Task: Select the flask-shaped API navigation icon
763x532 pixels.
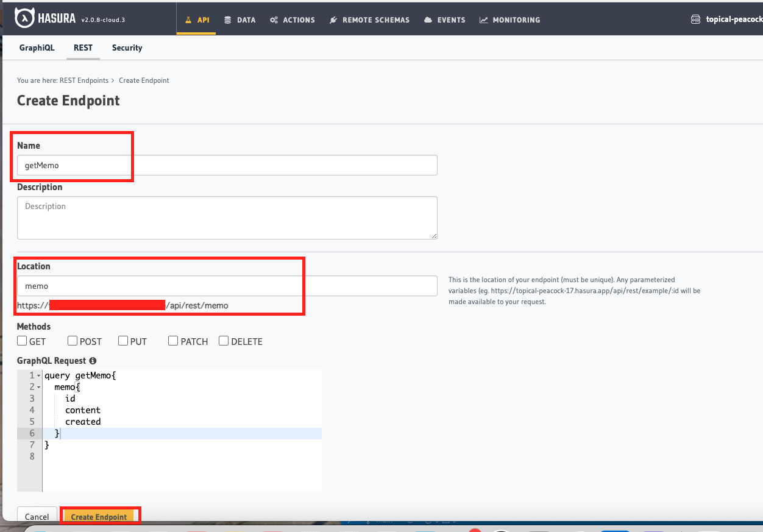Action: (188, 19)
